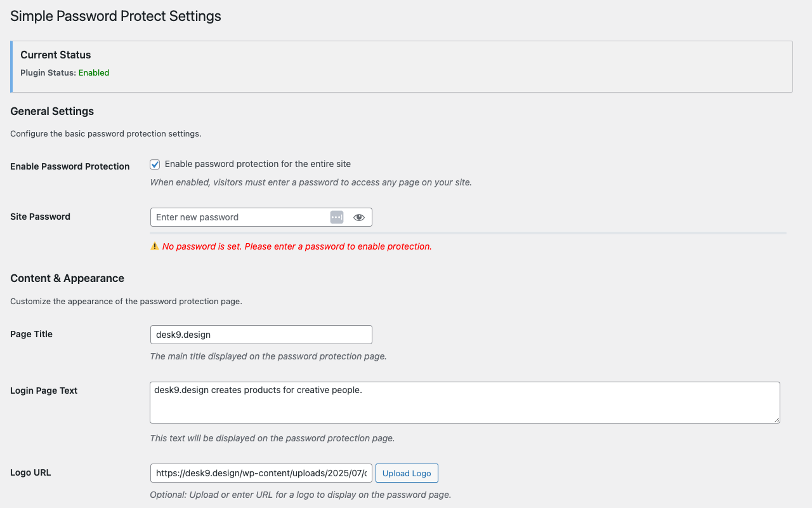Viewport: 812px width, 508px height.
Task: Select the Logo URL text field
Action: (261, 473)
